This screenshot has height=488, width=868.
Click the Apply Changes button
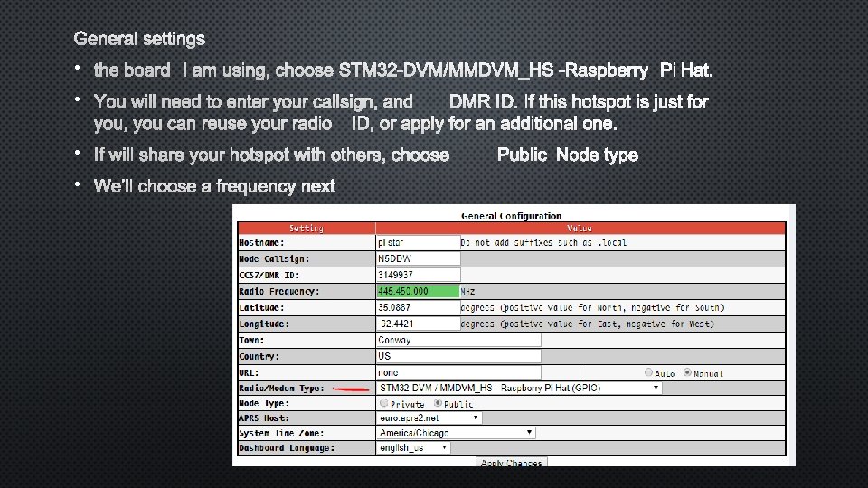click(512, 462)
